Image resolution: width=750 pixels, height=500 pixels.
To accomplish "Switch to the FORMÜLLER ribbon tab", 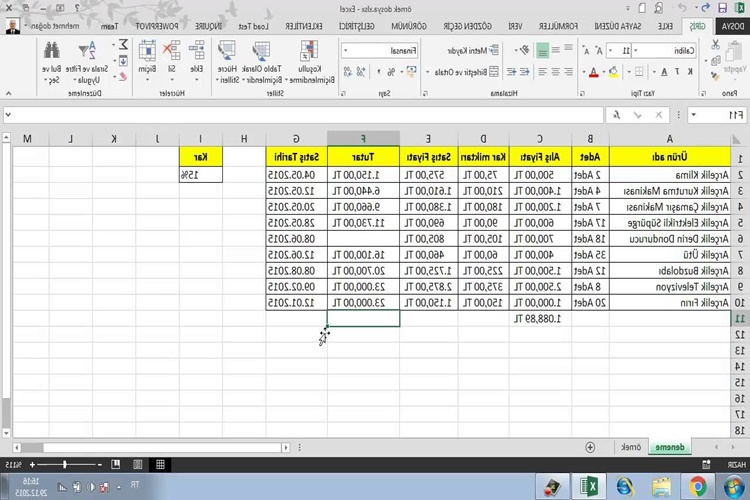I will click(x=558, y=26).
